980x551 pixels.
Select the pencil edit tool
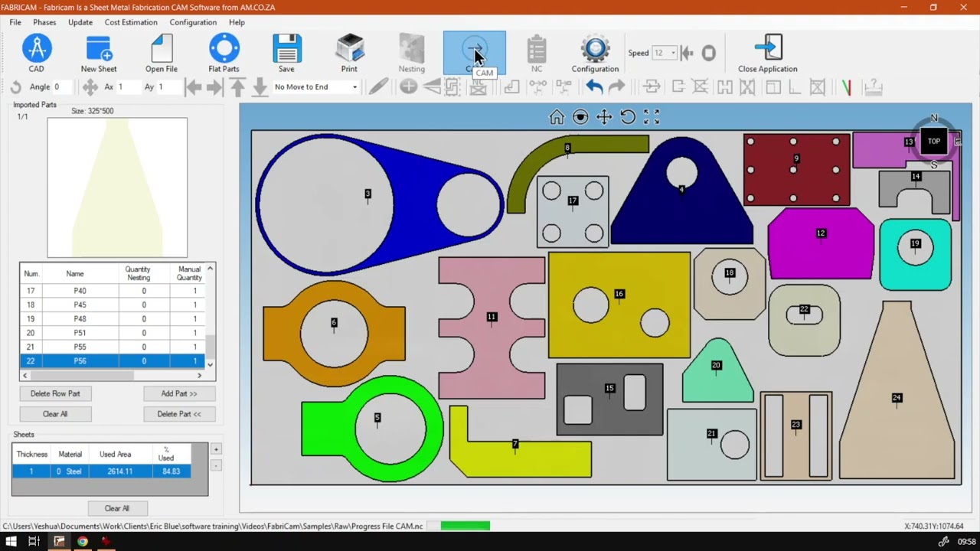(x=378, y=87)
